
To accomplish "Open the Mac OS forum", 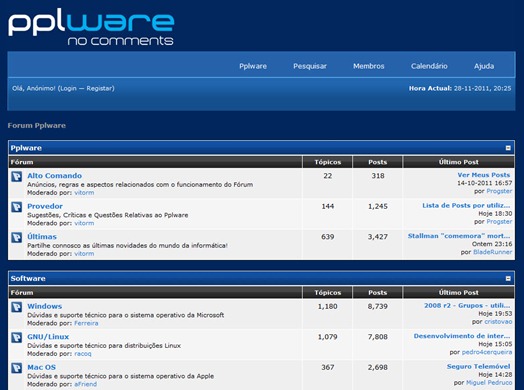I will pos(41,367).
